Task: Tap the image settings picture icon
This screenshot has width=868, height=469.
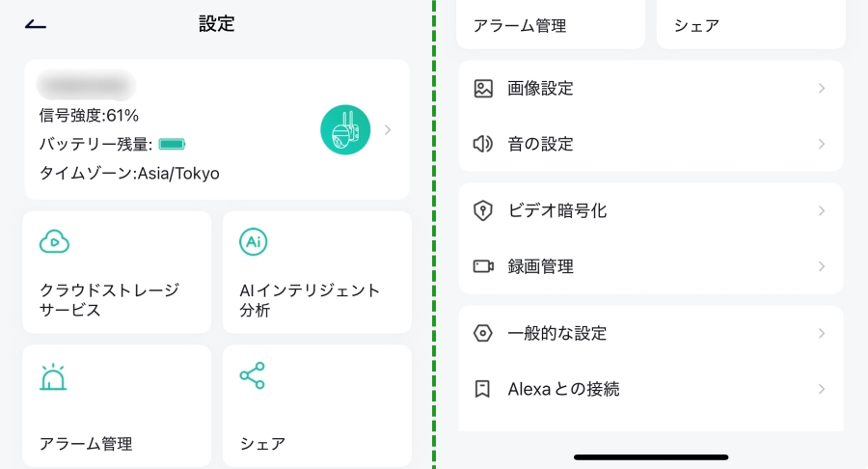Action: click(483, 89)
